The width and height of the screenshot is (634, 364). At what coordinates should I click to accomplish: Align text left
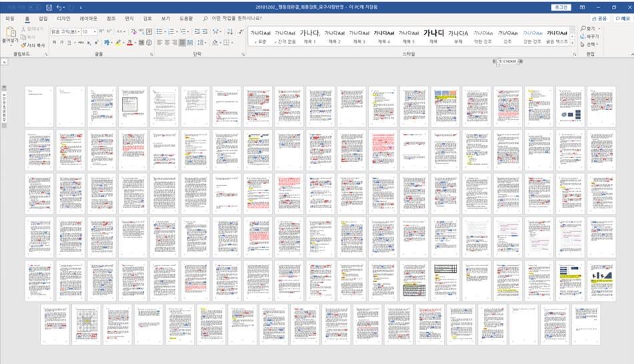159,43
